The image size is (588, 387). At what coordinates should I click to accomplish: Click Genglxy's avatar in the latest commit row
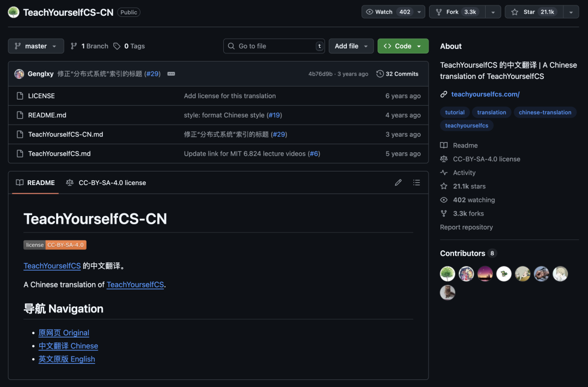(19, 74)
